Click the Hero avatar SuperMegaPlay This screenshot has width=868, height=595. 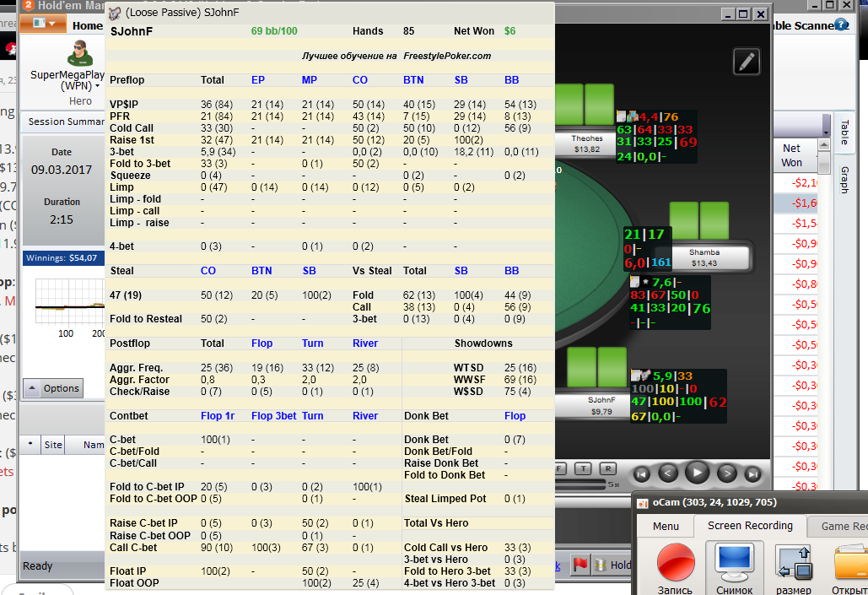[x=80, y=54]
